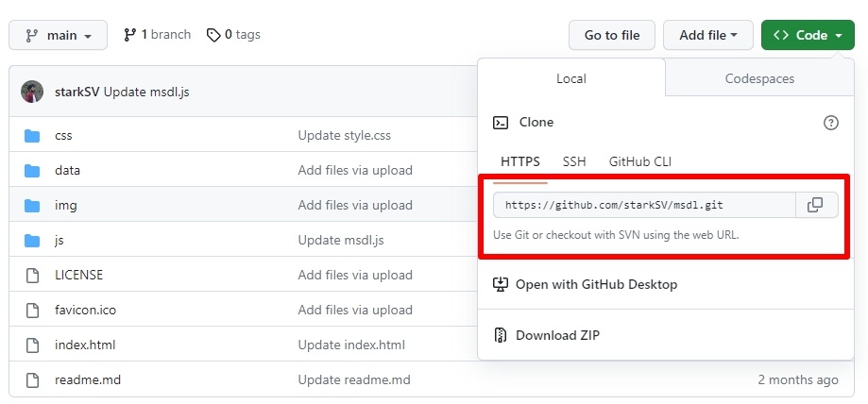
Task: Open the js folder
Action: [x=60, y=240]
